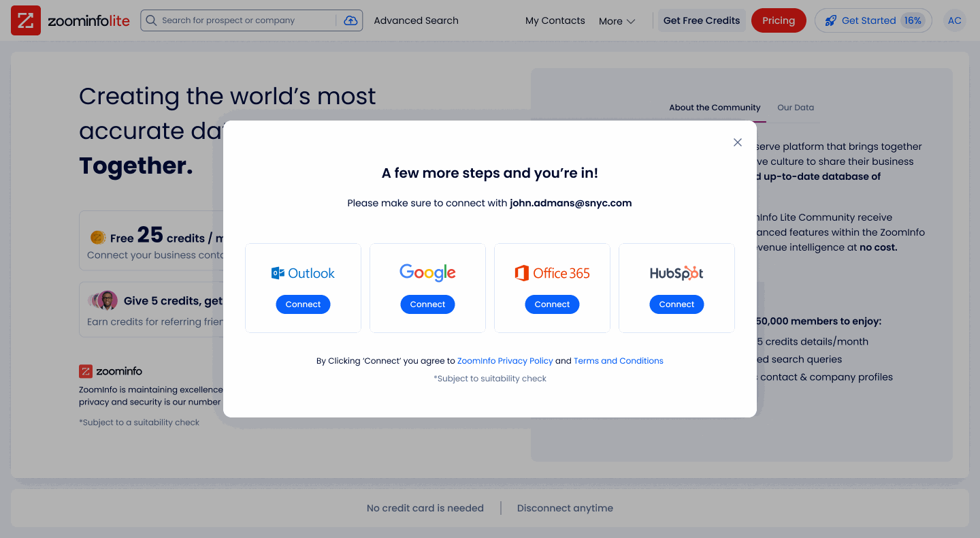Screen dimensions: 980x538
Task: Click the referral avatar photo icon
Action: pyautogui.click(x=106, y=300)
